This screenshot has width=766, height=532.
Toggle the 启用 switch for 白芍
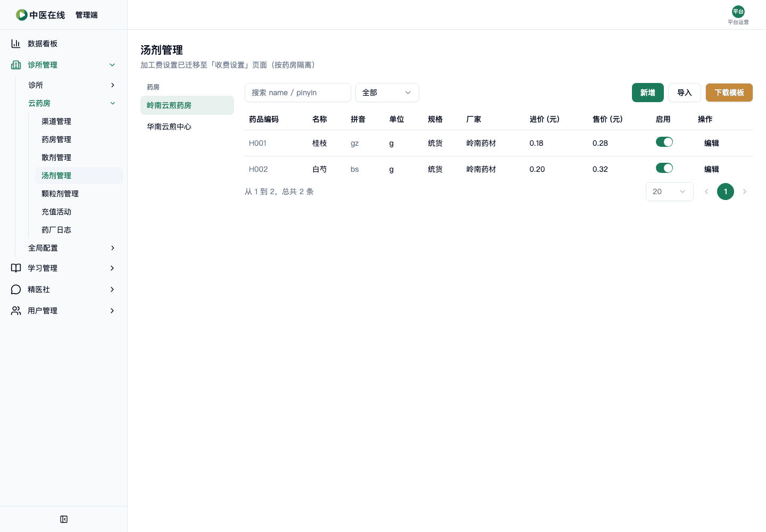(x=664, y=168)
